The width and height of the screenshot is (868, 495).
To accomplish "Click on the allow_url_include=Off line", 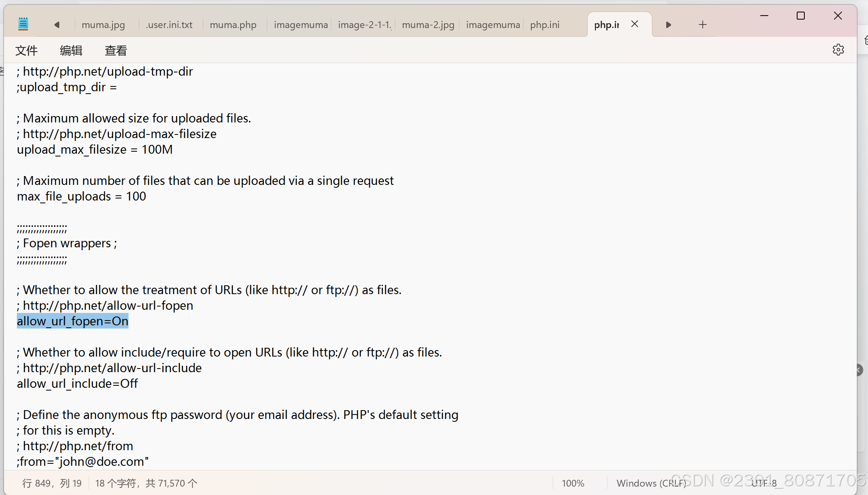I will (77, 384).
